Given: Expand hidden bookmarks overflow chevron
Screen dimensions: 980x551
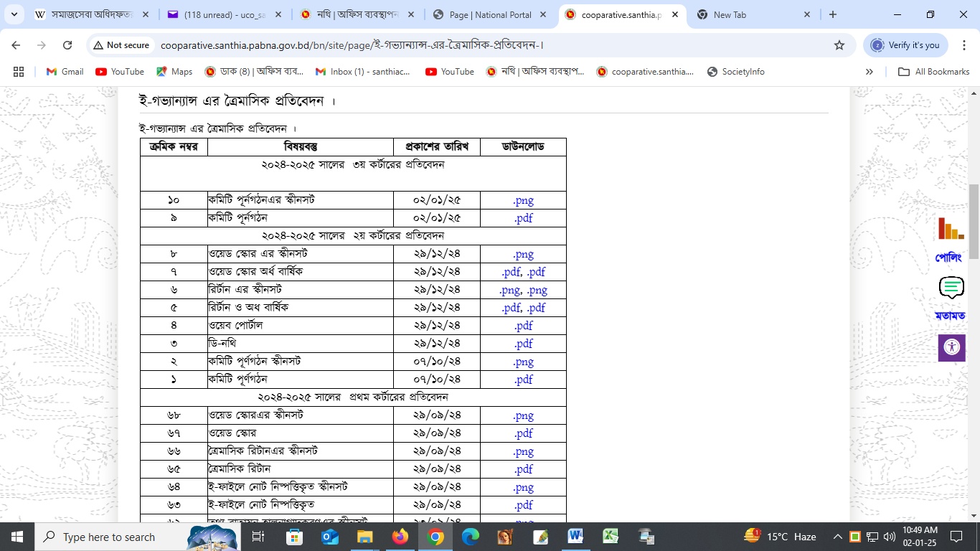Looking at the screenshot, I should click(870, 72).
